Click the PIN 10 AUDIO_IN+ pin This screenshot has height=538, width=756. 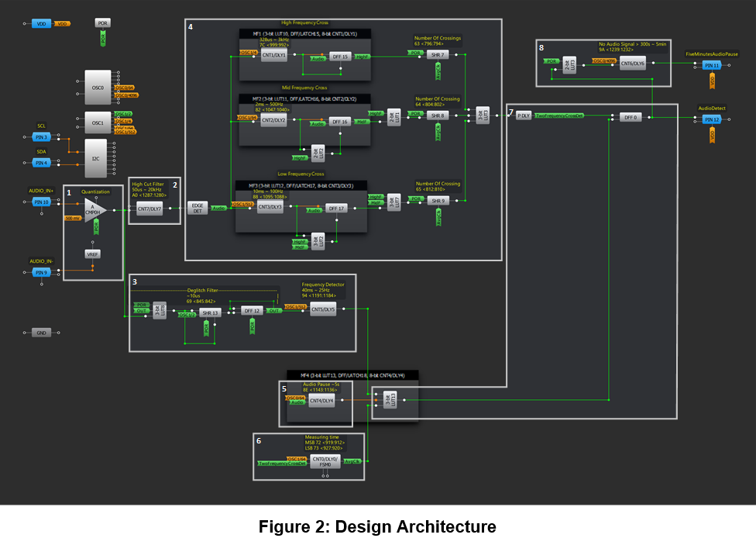[x=41, y=202]
